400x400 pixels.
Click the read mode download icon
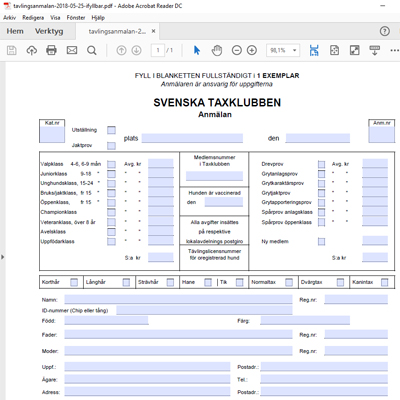pos(375,50)
